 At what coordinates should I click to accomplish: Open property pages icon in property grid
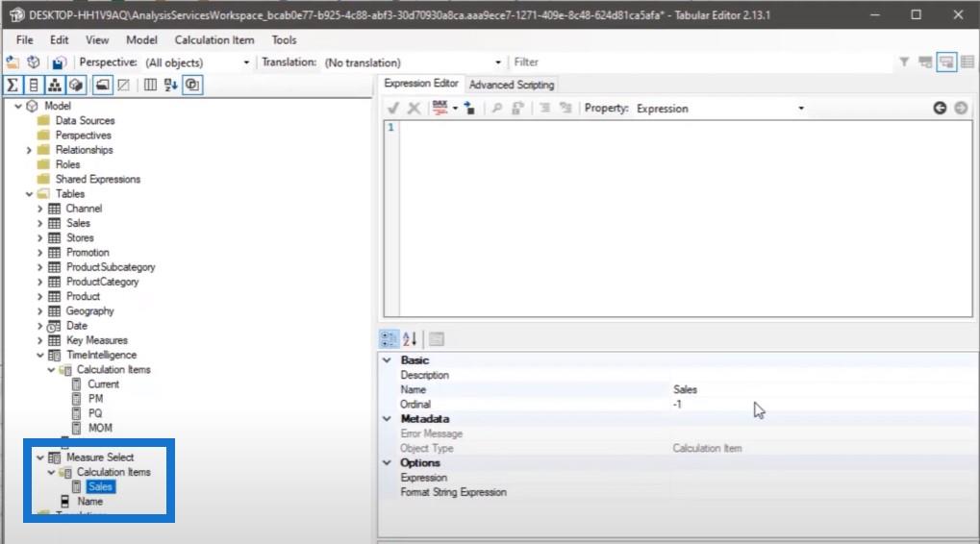(x=437, y=339)
